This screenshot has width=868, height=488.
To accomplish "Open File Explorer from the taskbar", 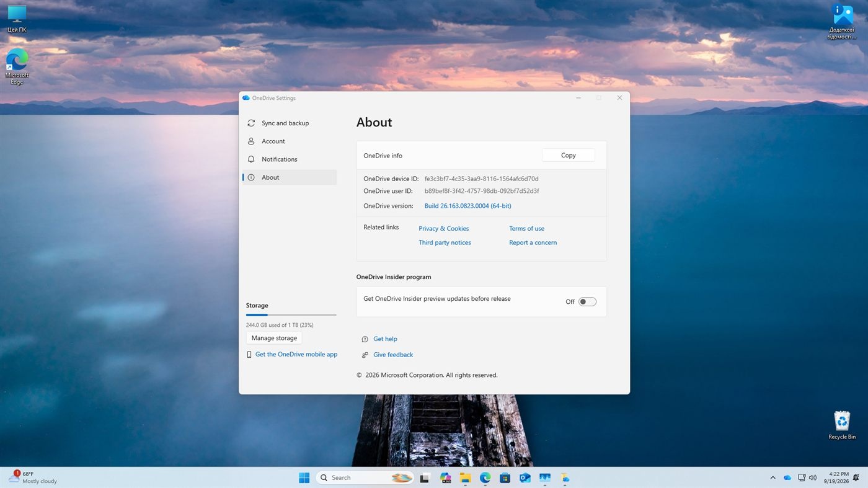I will [465, 477].
